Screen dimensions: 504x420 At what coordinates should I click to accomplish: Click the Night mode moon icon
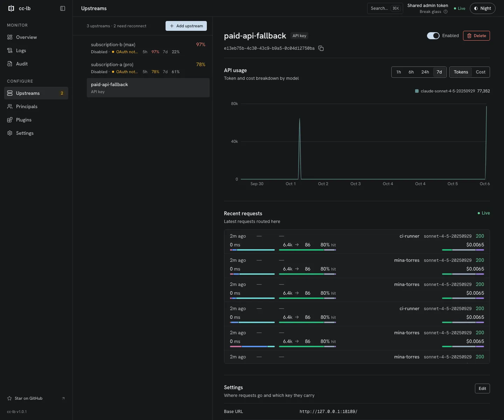coord(476,8)
